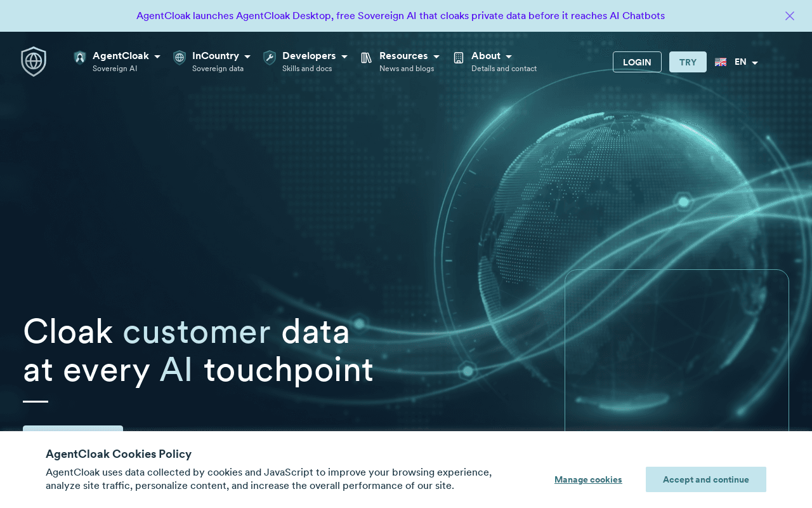Image resolution: width=812 pixels, height=508 pixels.
Task: Click the LOGIN button
Action: (x=637, y=62)
